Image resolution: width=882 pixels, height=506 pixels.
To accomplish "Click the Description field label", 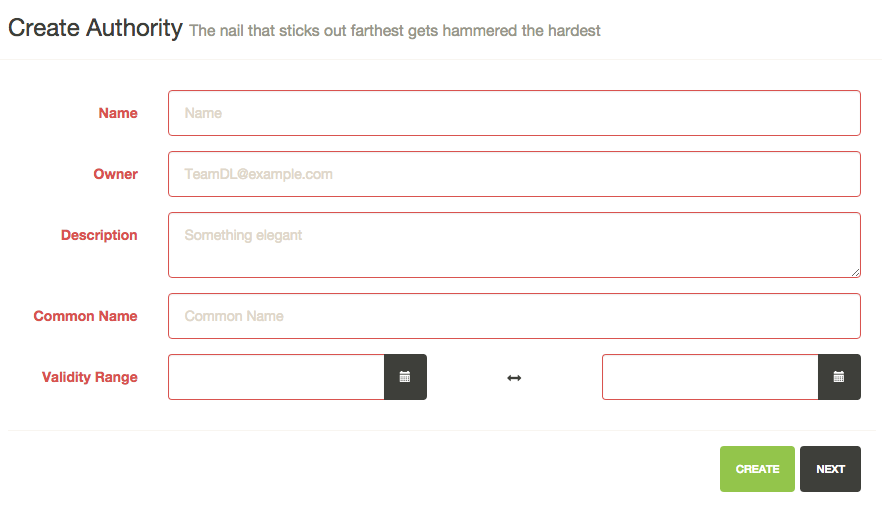I will click(99, 235).
